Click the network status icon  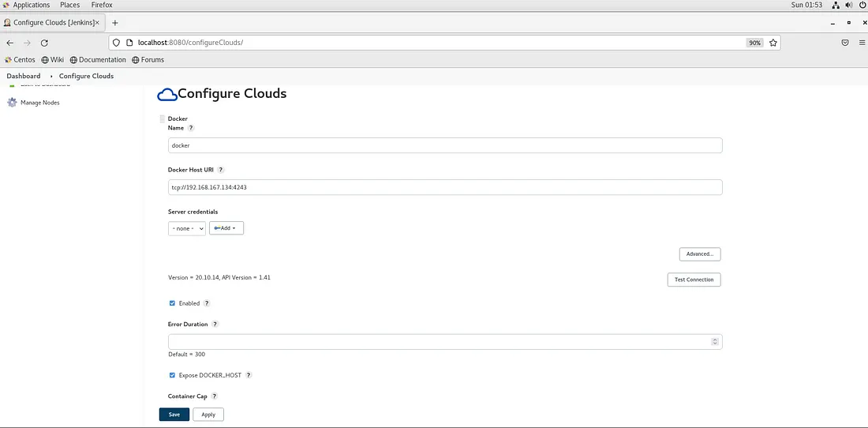(836, 5)
